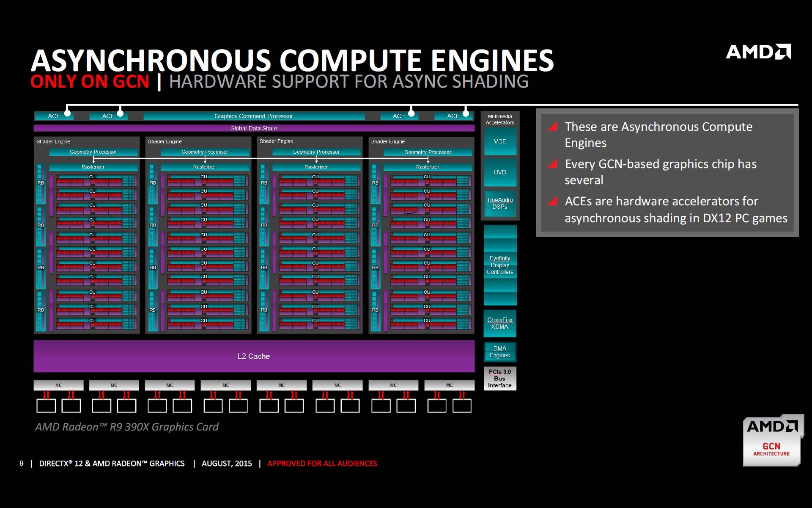812x508 pixels.
Task: Click the VCE block
Action: point(500,141)
